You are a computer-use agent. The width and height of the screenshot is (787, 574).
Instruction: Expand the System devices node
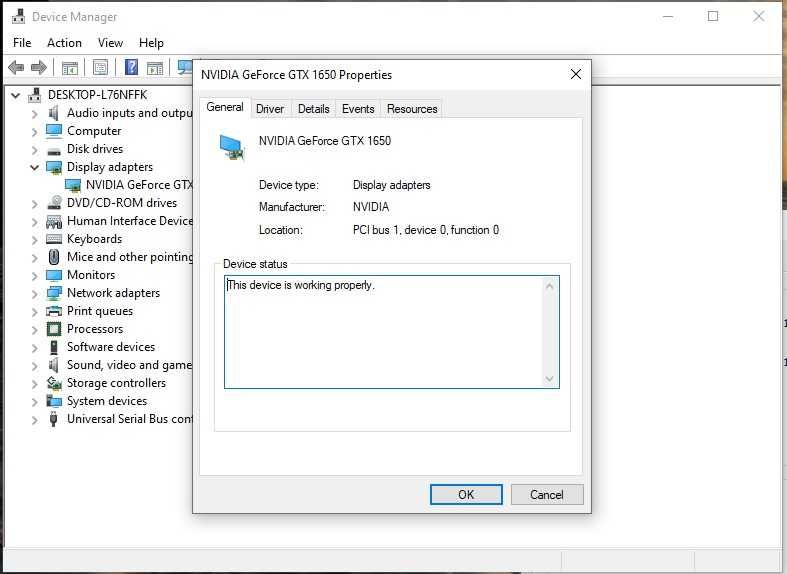(x=34, y=402)
